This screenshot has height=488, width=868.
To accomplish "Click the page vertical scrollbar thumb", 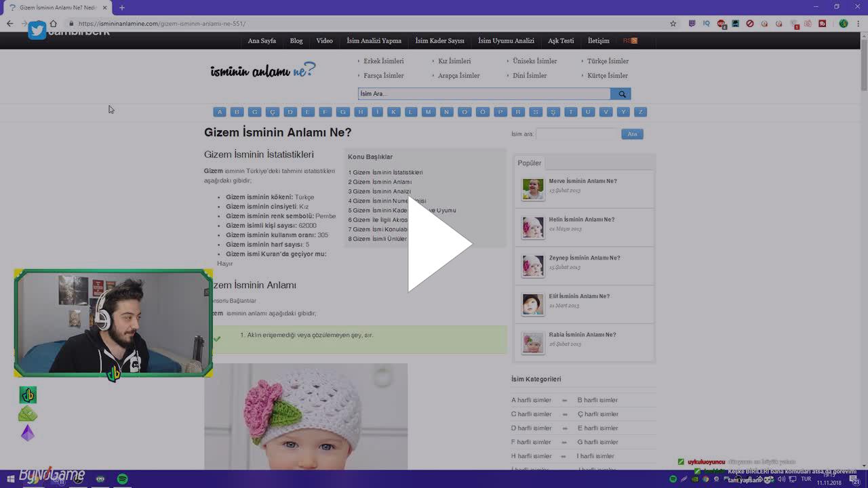I will (864, 68).
